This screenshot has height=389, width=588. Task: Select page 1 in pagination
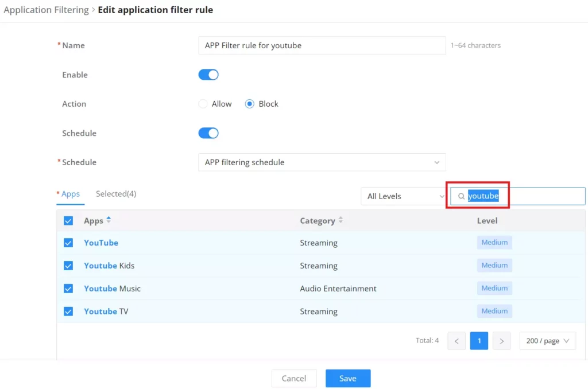coord(479,341)
